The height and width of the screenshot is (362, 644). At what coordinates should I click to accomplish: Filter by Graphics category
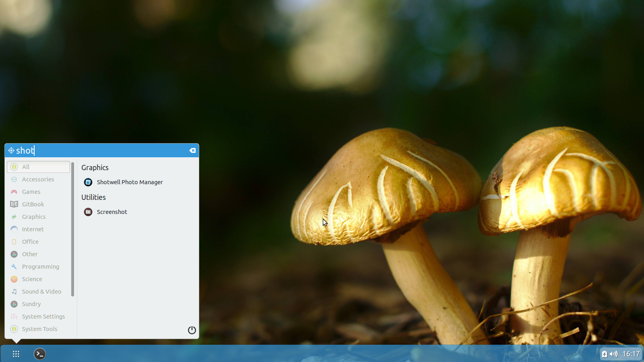pos(38,217)
